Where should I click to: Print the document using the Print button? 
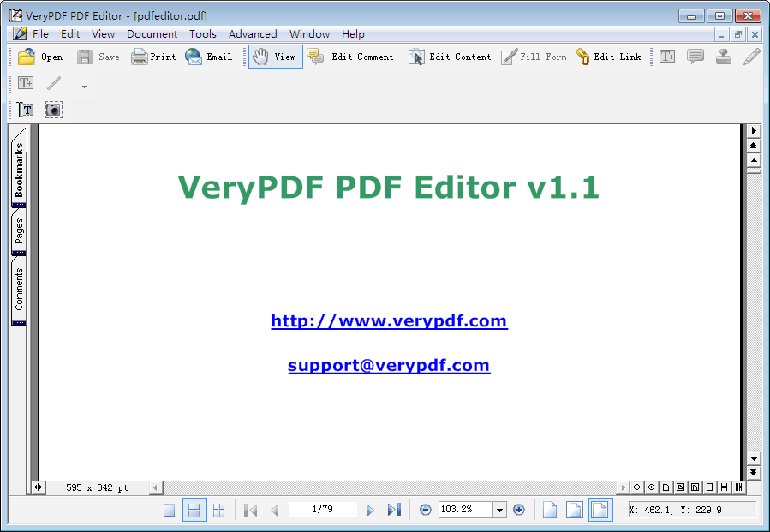point(153,57)
